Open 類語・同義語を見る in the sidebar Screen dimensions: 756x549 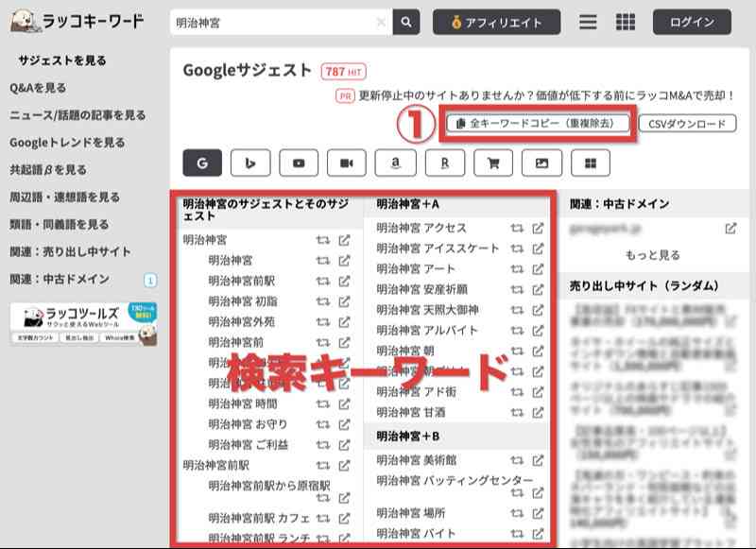[x=60, y=225]
